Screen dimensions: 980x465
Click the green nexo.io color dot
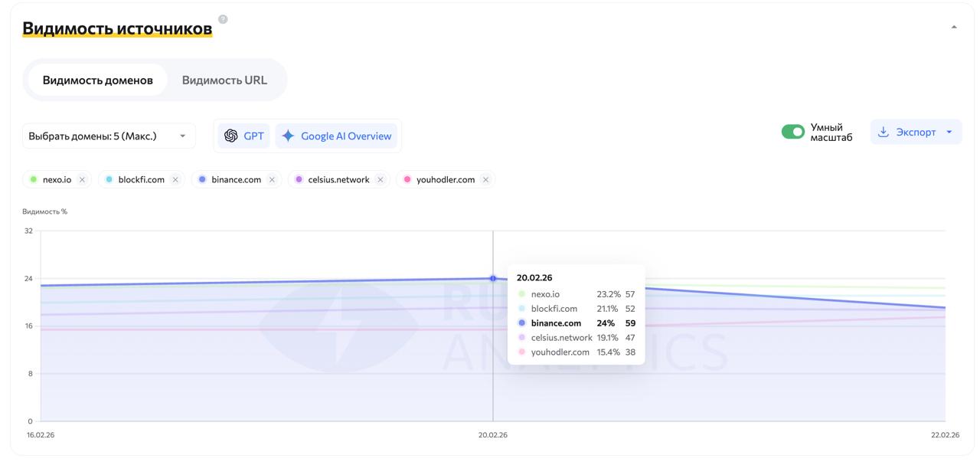[33, 180]
